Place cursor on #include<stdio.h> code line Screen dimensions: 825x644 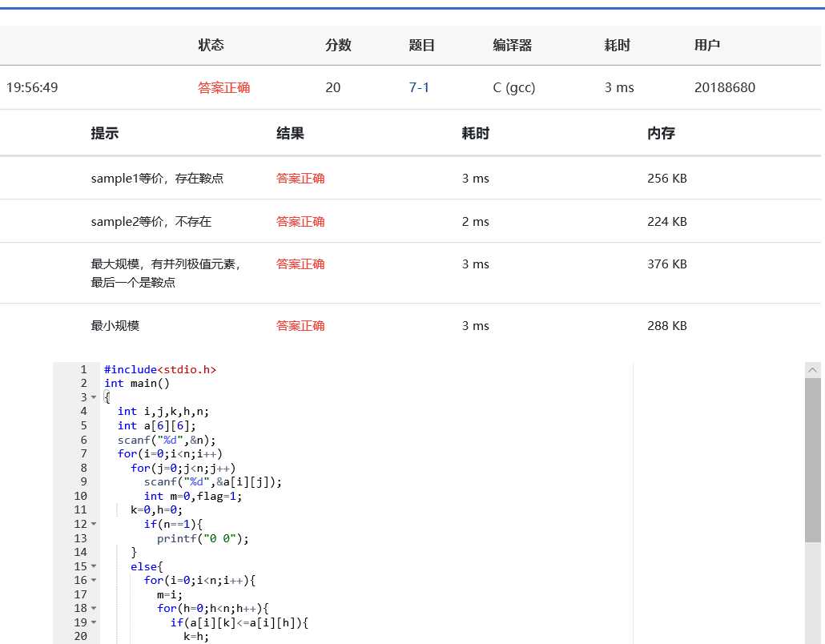click(160, 369)
